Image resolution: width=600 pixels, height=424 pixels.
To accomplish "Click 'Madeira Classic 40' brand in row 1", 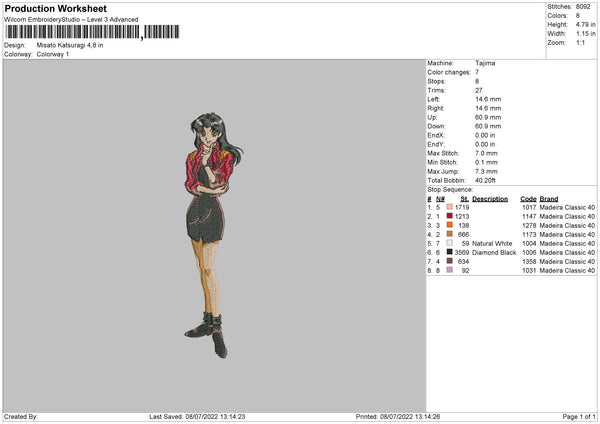I will coord(567,207).
